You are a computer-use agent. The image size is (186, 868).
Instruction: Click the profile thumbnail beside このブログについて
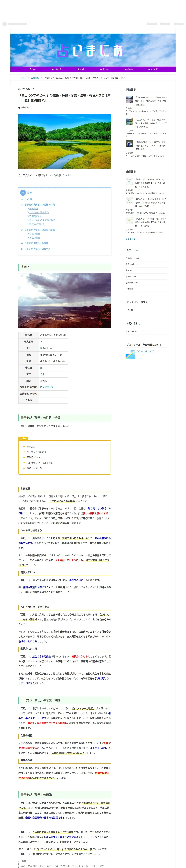tap(130, 354)
